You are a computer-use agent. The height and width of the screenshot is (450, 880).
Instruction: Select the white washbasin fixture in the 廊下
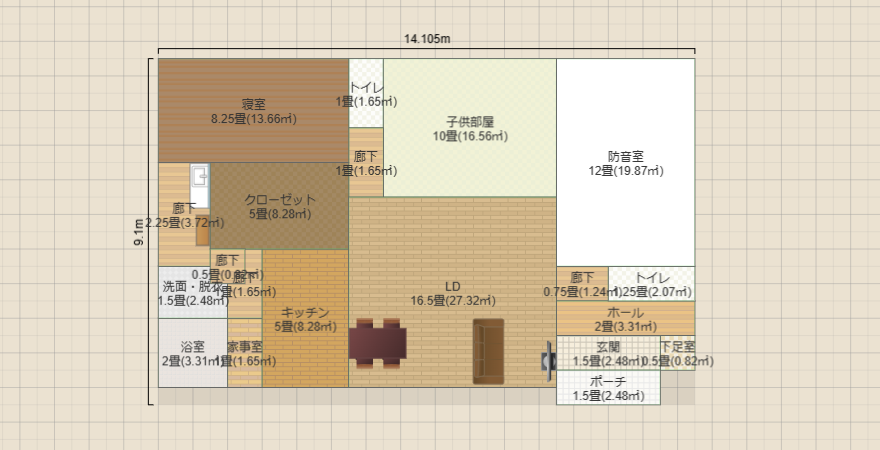(199, 186)
